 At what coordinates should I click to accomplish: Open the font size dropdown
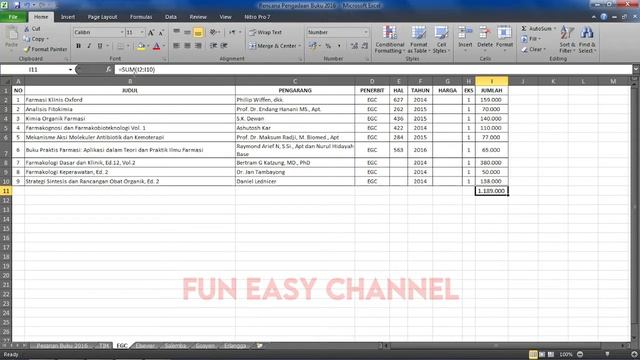click(x=142, y=32)
